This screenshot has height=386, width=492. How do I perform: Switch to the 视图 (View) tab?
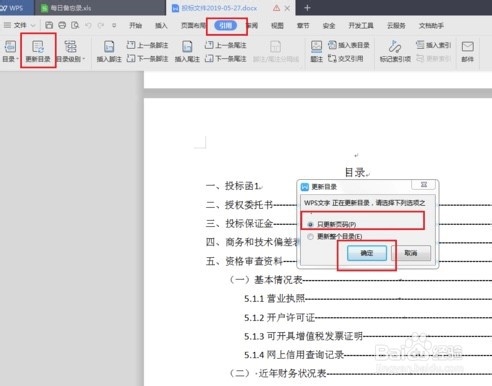click(277, 26)
